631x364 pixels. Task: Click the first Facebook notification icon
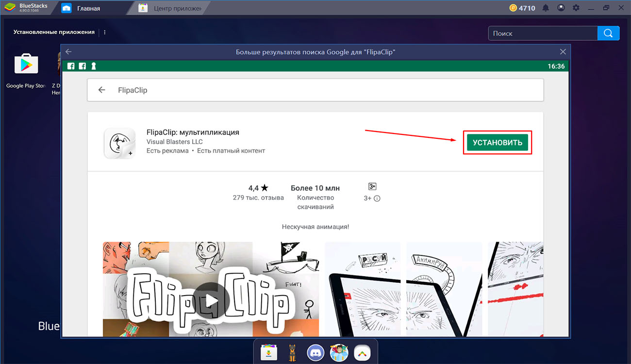71,66
